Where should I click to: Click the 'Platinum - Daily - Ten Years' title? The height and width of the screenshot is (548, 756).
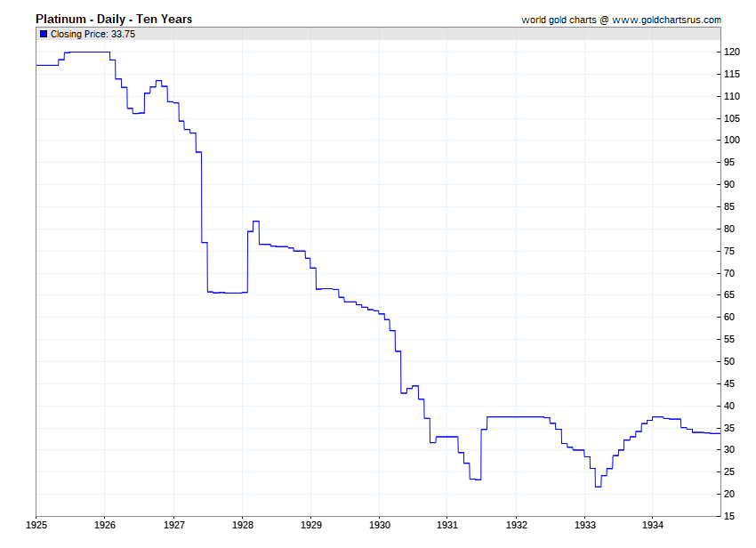114,20
